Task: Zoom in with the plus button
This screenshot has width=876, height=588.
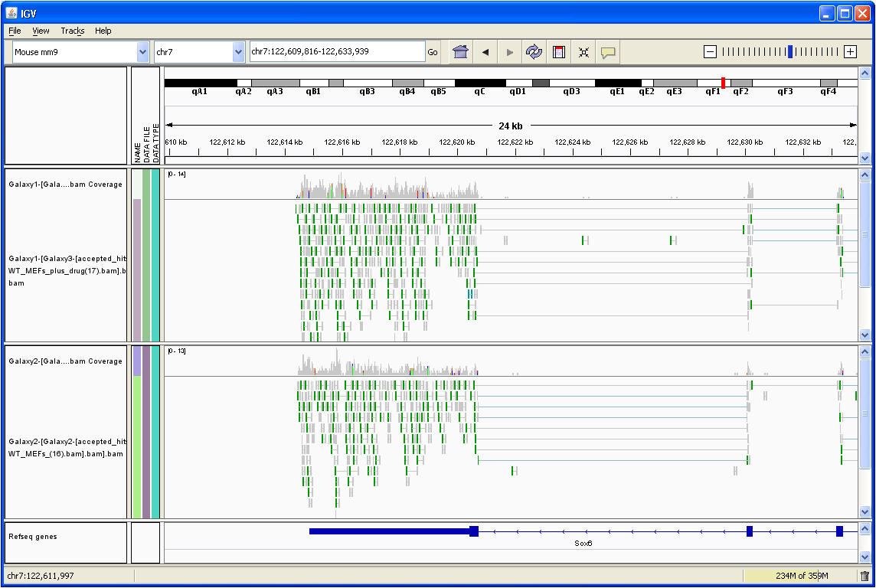Action: pos(850,51)
